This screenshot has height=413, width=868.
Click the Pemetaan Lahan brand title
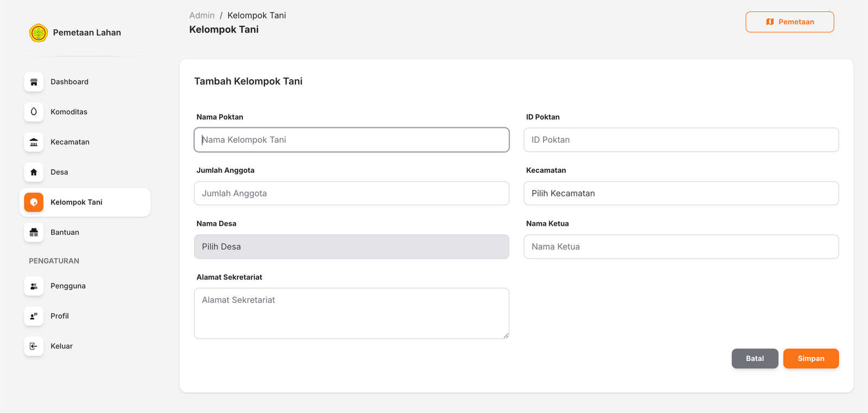point(87,33)
